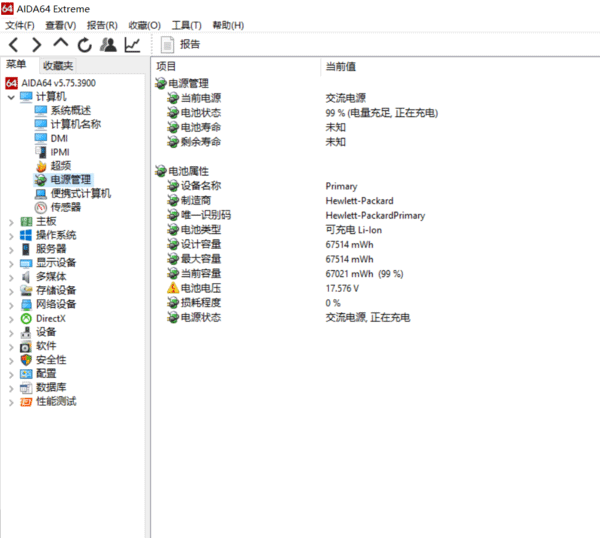Expand the 存储设备 tree node
The width and height of the screenshot is (600, 538).
tap(11, 291)
